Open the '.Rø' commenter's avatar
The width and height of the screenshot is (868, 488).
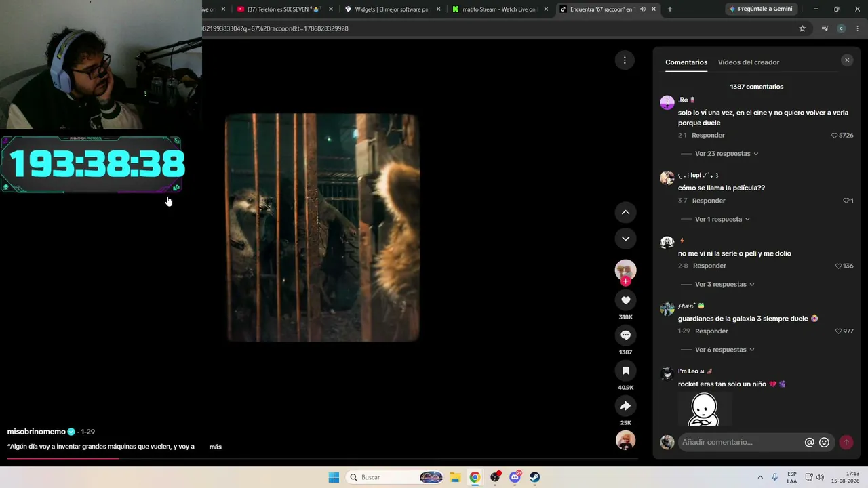click(x=667, y=102)
